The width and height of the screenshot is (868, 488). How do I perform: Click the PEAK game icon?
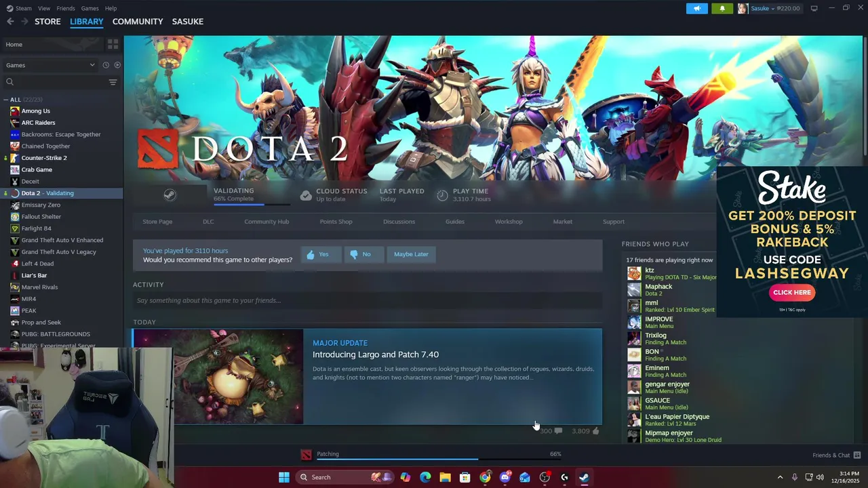point(15,310)
